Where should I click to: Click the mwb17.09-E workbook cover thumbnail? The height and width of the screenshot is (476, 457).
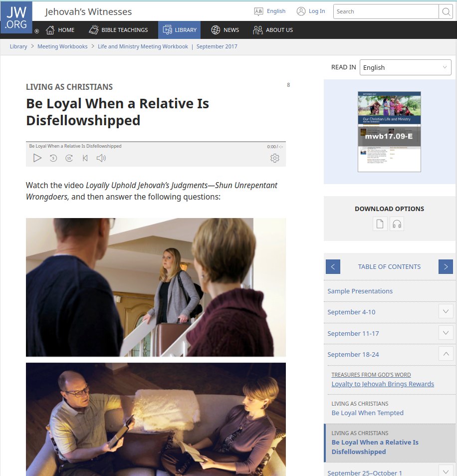(x=389, y=132)
